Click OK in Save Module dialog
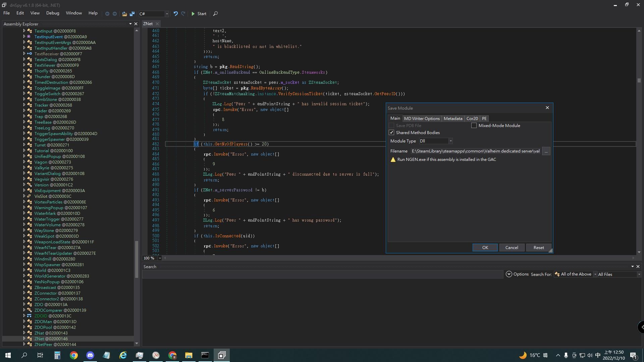Viewport: 644px width, 362px height. pyautogui.click(x=485, y=248)
